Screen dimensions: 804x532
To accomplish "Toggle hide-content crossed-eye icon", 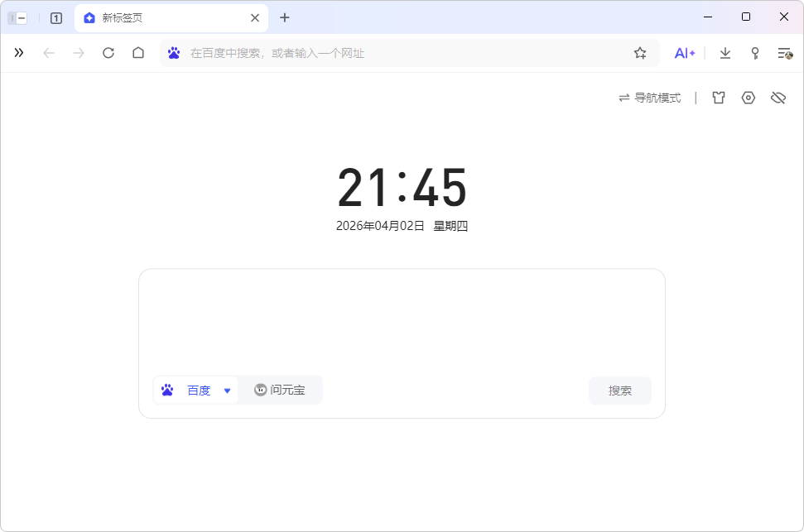I will tap(778, 98).
